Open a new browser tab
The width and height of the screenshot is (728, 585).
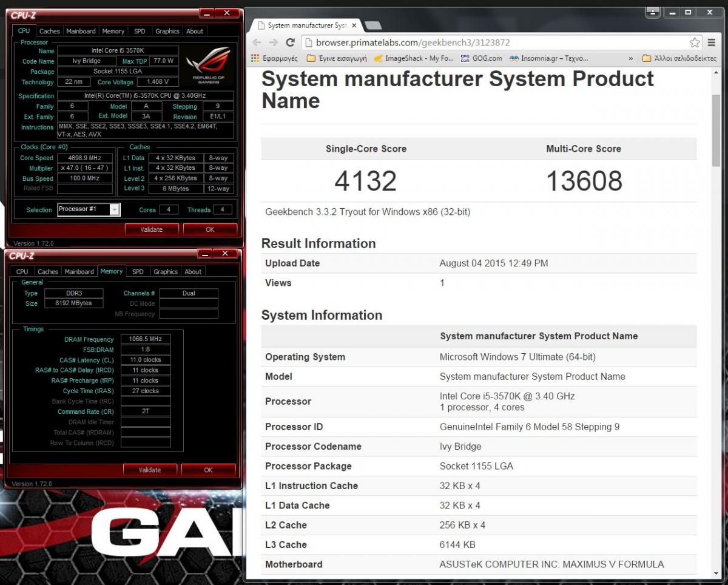[373, 25]
